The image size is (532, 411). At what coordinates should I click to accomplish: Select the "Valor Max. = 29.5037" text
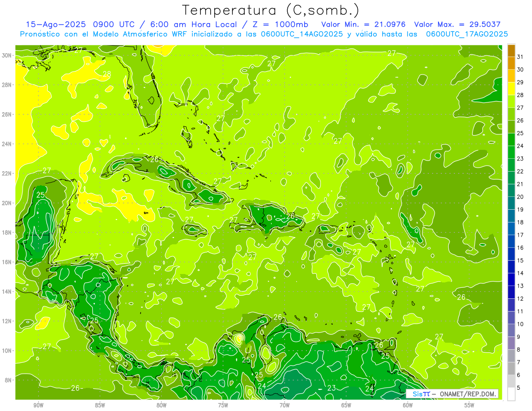click(457, 24)
